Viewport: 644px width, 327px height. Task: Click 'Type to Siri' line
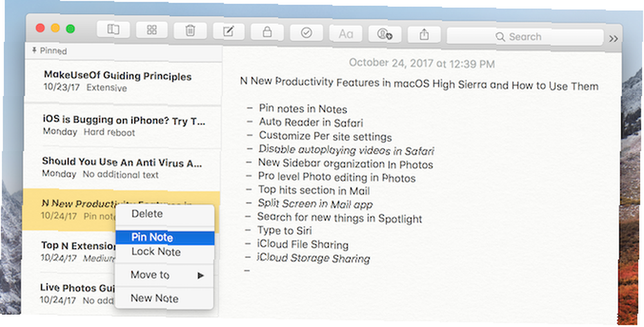pos(284,230)
